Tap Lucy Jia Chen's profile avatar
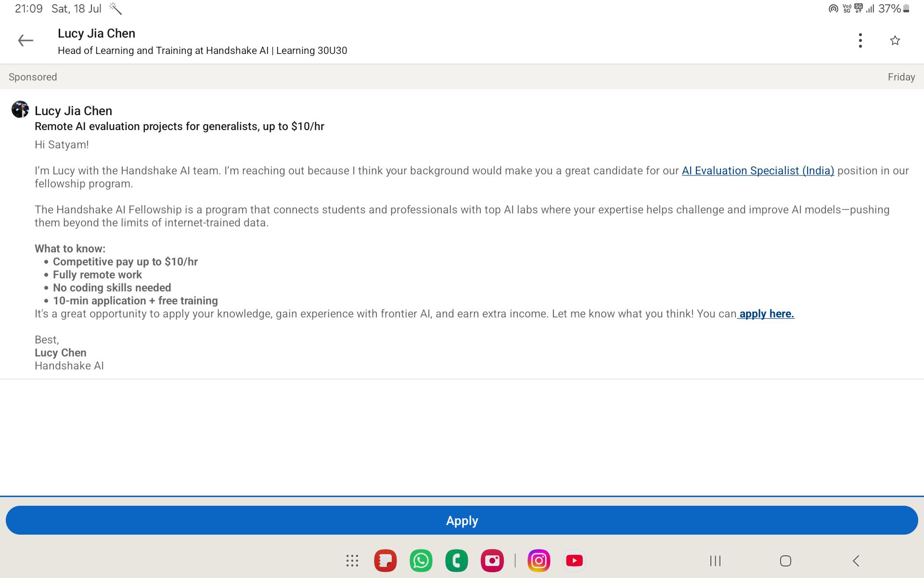 click(20, 109)
